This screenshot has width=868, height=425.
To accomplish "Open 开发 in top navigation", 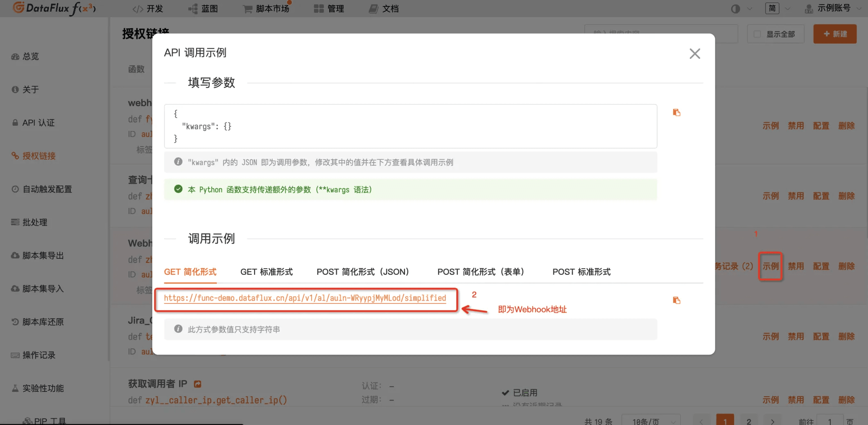I will [147, 9].
